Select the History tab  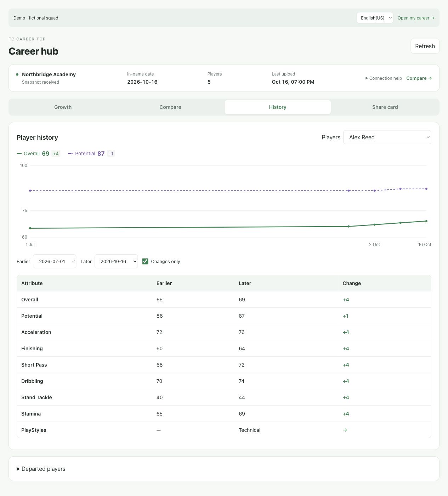(x=278, y=107)
